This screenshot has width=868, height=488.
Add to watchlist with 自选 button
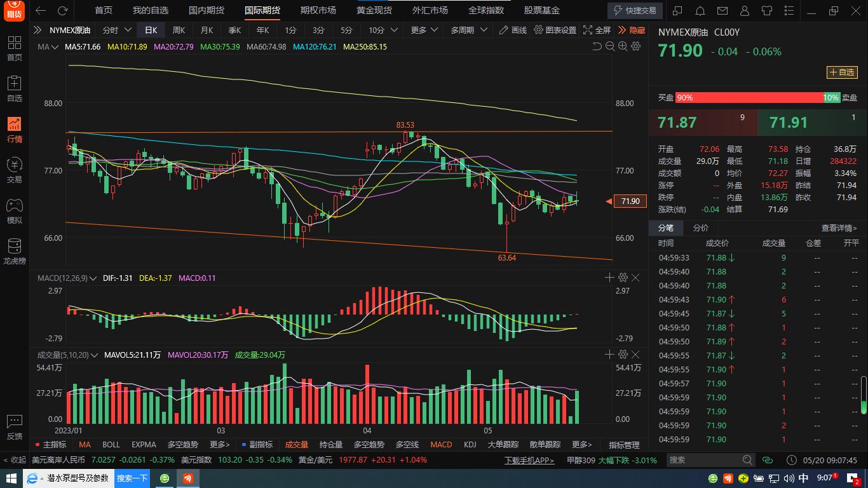tap(841, 72)
